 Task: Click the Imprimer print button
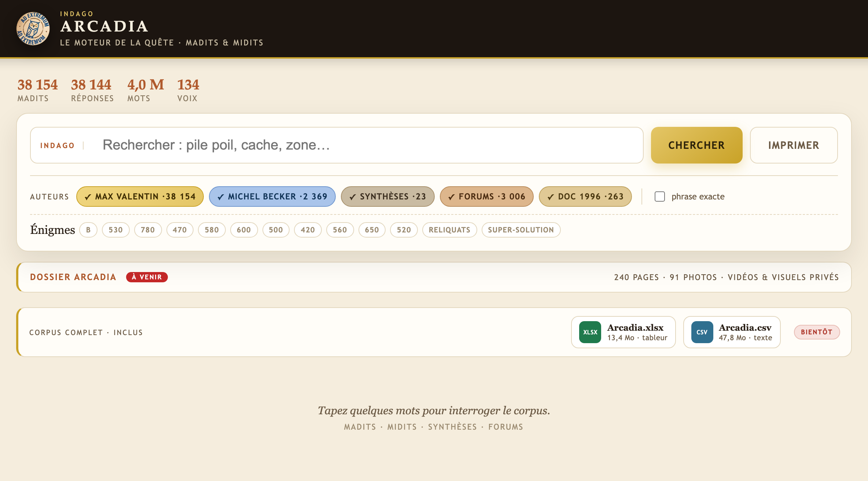click(x=794, y=145)
